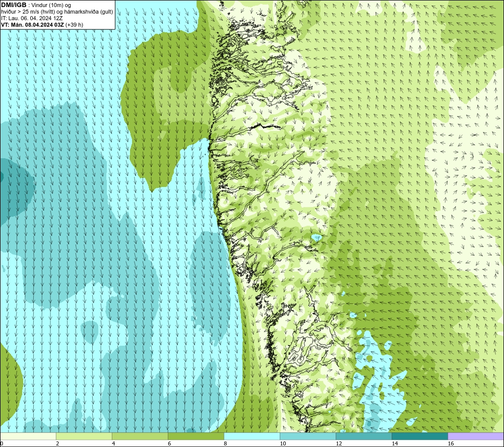Click the 10–12 m/s teal legend swatch
The image size is (504, 447).
(308, 436)
